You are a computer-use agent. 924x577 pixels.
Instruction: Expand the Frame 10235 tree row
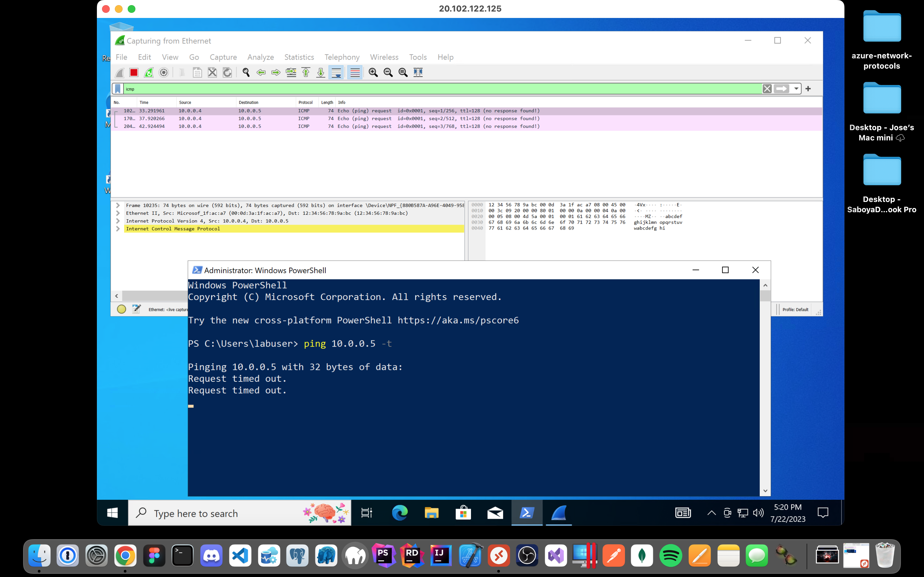[x=118, y=205]
